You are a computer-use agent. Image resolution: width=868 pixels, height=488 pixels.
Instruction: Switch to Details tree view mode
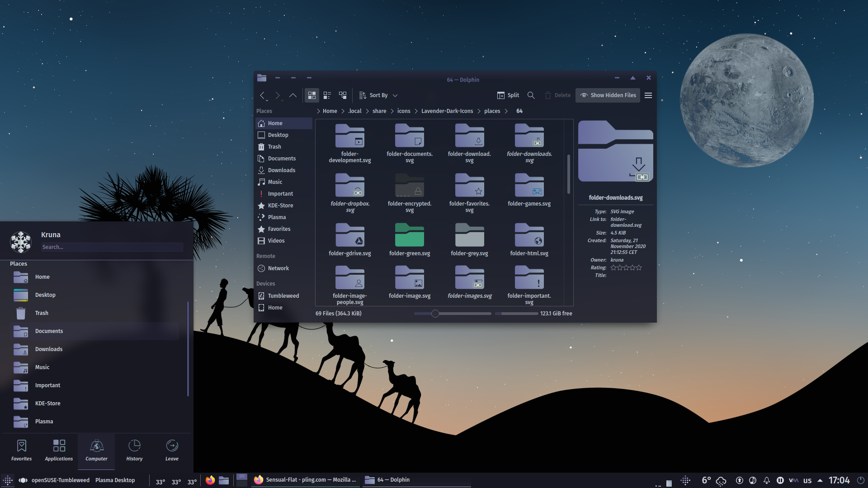(x=343, y=95)
